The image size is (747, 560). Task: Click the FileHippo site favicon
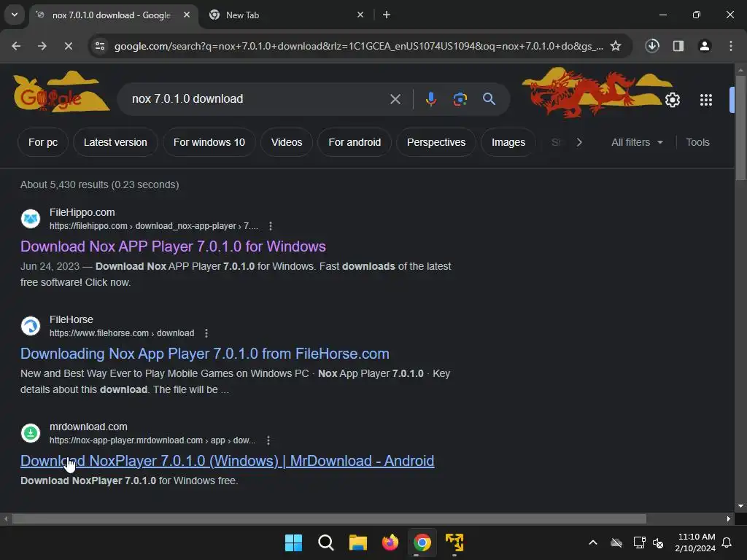click(31, 219)
